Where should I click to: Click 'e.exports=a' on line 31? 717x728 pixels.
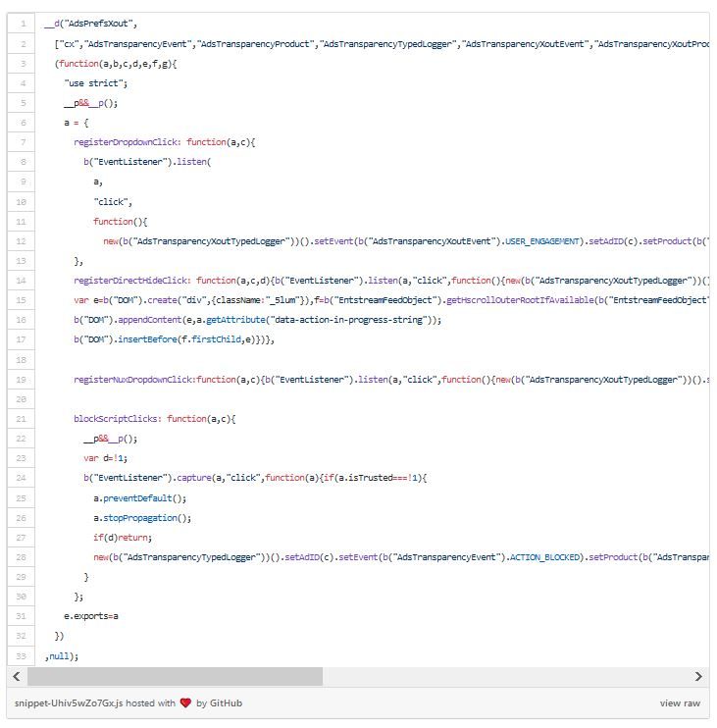[91, 616]
